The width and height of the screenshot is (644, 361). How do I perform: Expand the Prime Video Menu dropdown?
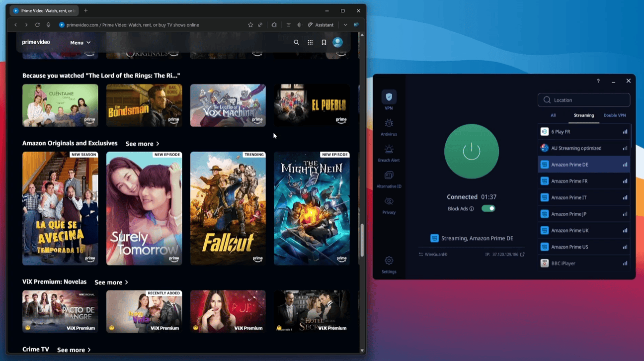tap(80, 43)
